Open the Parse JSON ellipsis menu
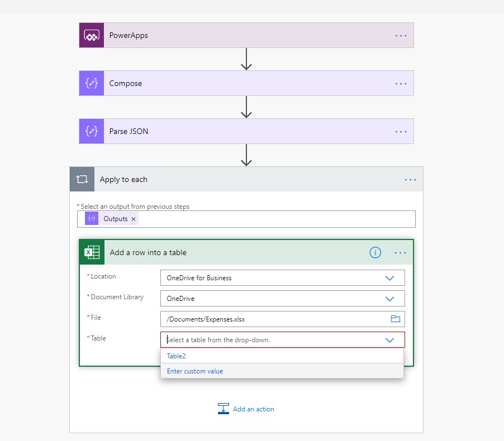504x441 pixels. [x=401, y=131]
